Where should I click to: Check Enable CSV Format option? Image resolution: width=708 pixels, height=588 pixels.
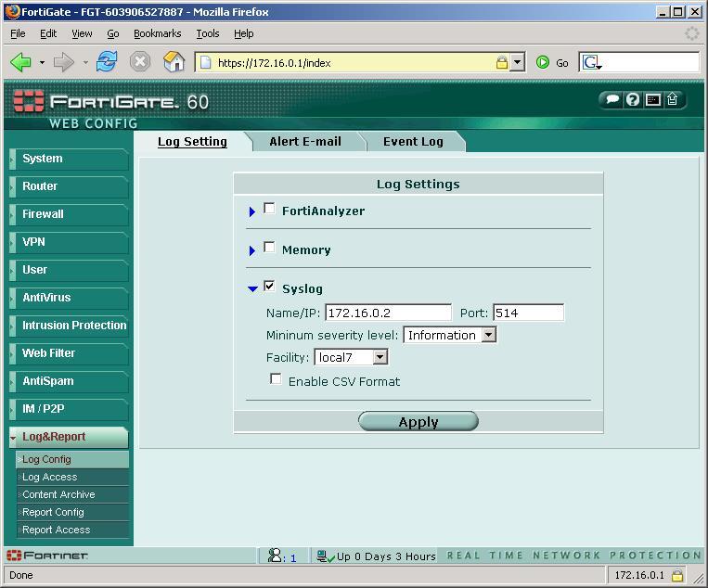click(x=276, y=378)
